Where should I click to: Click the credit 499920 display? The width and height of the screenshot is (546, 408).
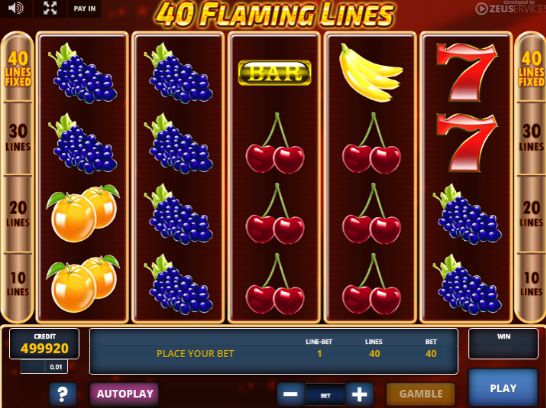(44, 344)
